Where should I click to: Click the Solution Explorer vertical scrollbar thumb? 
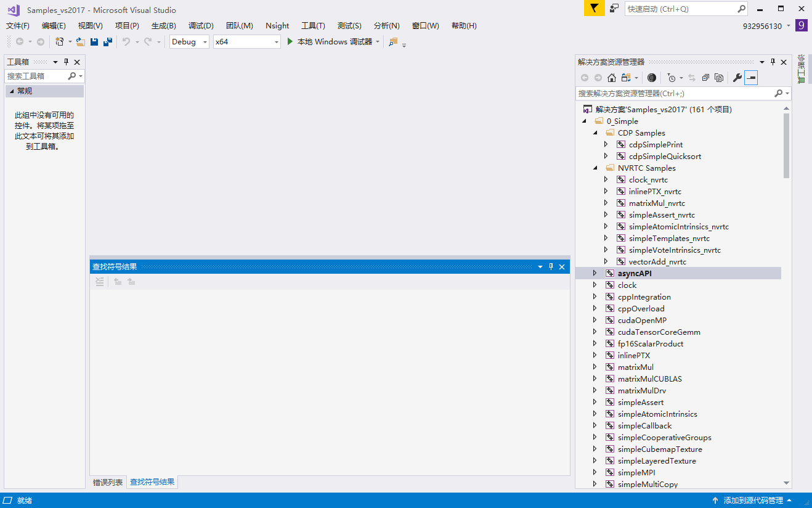[x=787, y=145]
